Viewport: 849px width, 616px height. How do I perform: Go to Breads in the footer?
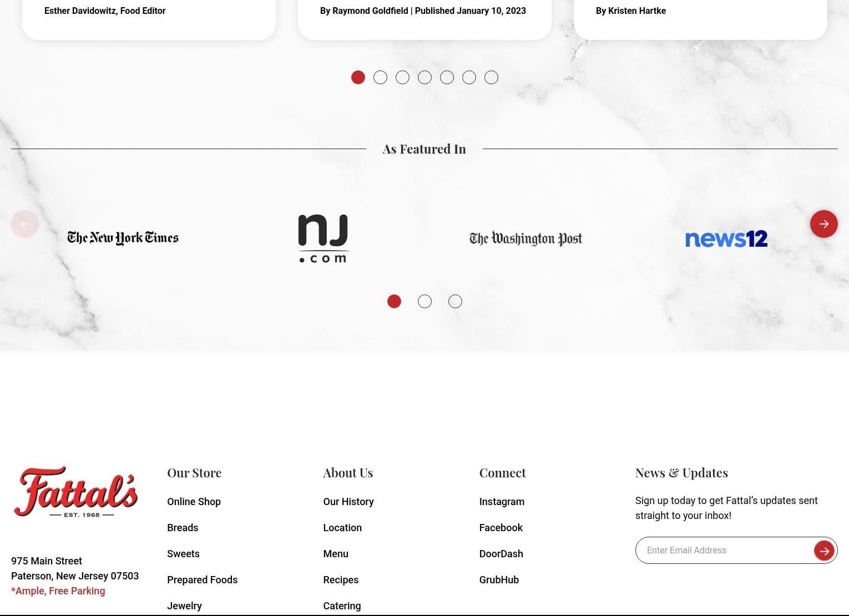tap(183, 527)
